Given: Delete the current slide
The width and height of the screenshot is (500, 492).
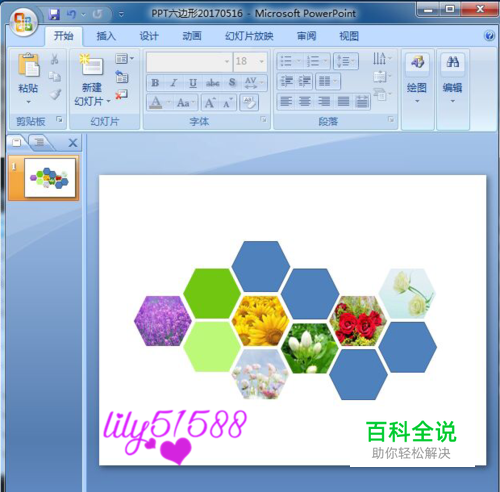Looking at the screenshot, I should (x=121, y=95).
